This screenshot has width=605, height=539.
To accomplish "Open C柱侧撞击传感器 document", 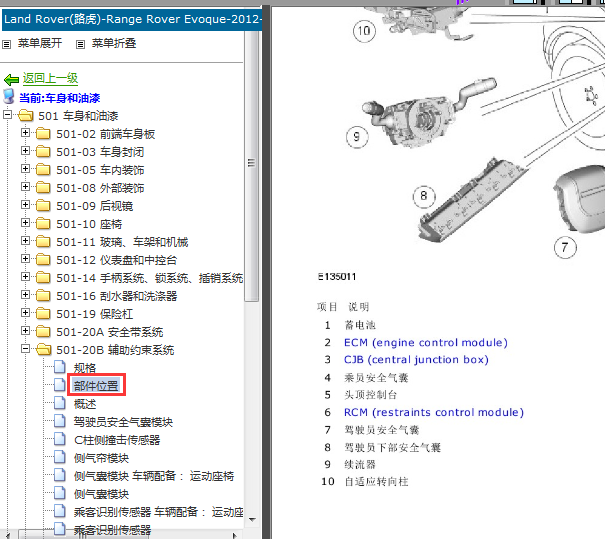I will click(x=117, y=440).
